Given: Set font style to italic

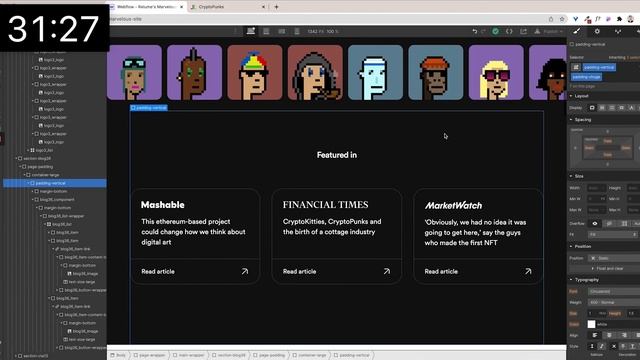Looking at the screenshot, I should (x=601, y=346).
